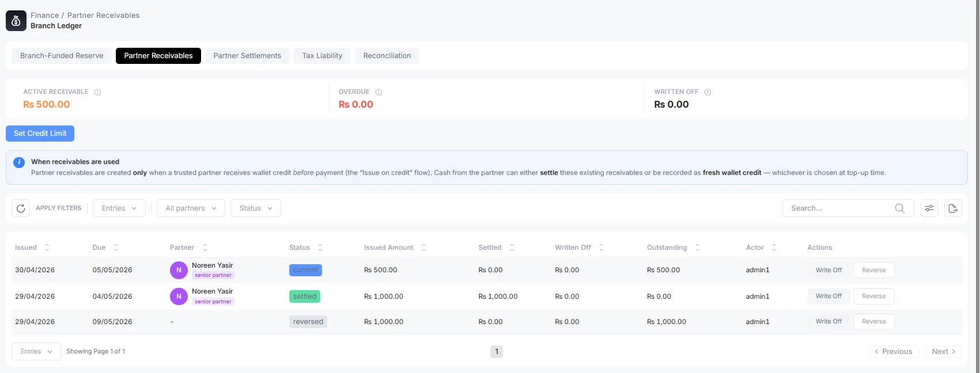Open the Tax Liability tab

tap(322, 56)
